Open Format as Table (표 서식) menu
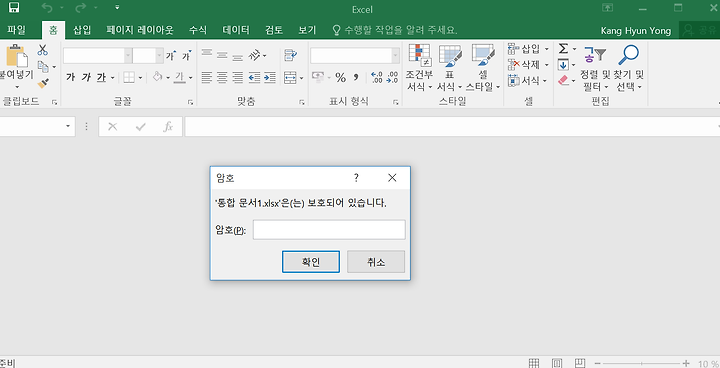 pos(450,68)
